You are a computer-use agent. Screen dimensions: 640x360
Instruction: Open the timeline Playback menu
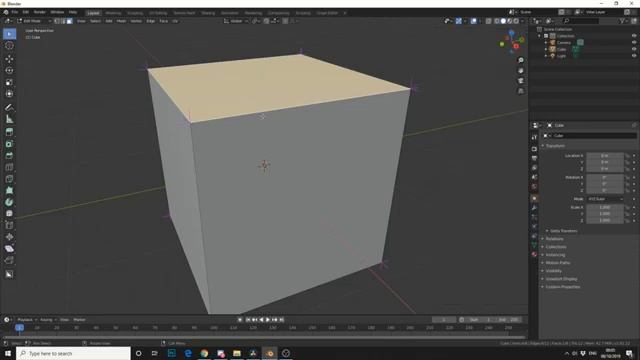[26, 320]
